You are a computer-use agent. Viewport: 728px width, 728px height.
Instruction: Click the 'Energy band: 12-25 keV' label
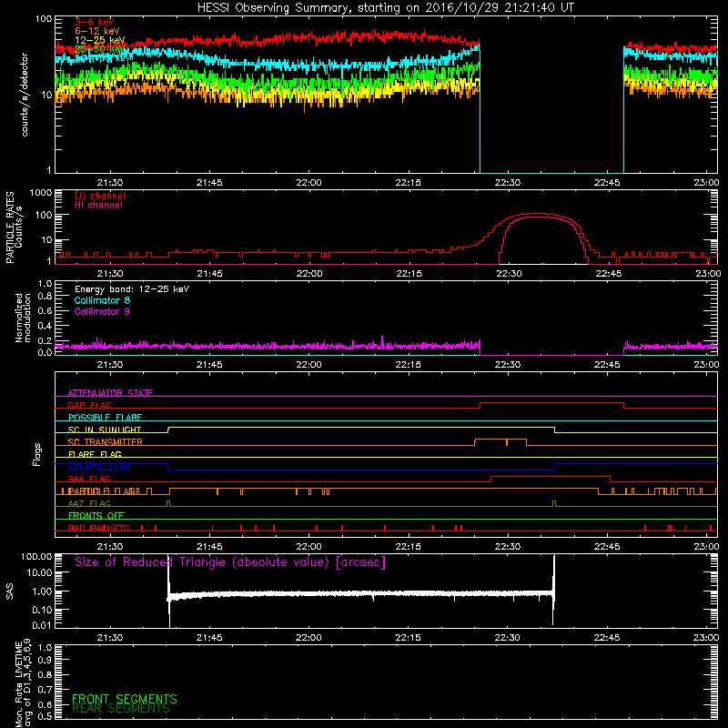pos(132,289)
